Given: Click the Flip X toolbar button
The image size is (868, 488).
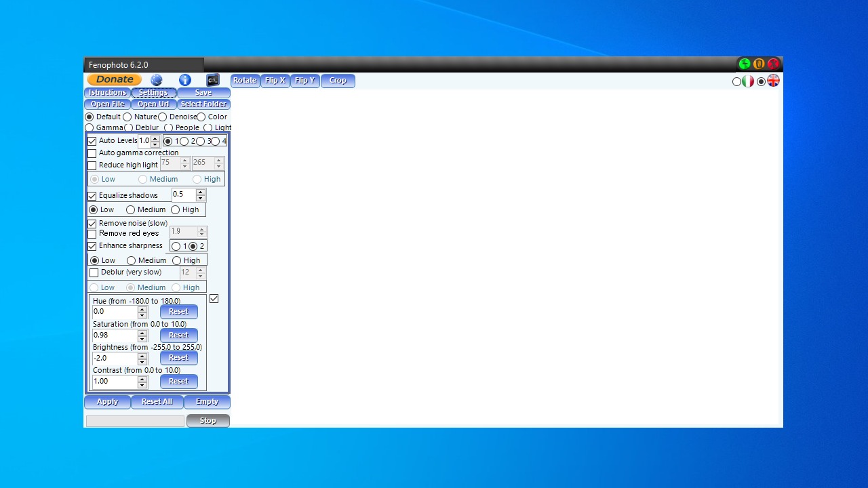Looking at the screenshot, I should click(x=275, y=81).
